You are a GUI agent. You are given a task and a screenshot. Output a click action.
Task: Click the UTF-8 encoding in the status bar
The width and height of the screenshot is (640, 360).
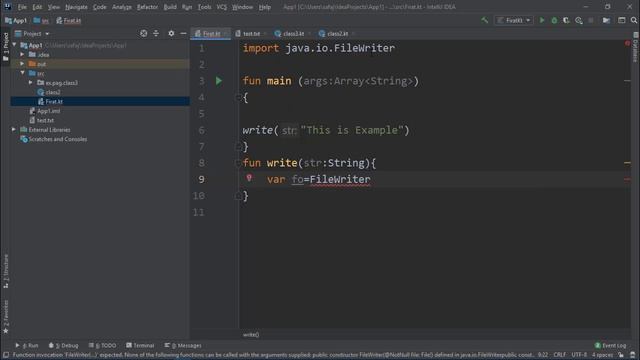point(579,355)
